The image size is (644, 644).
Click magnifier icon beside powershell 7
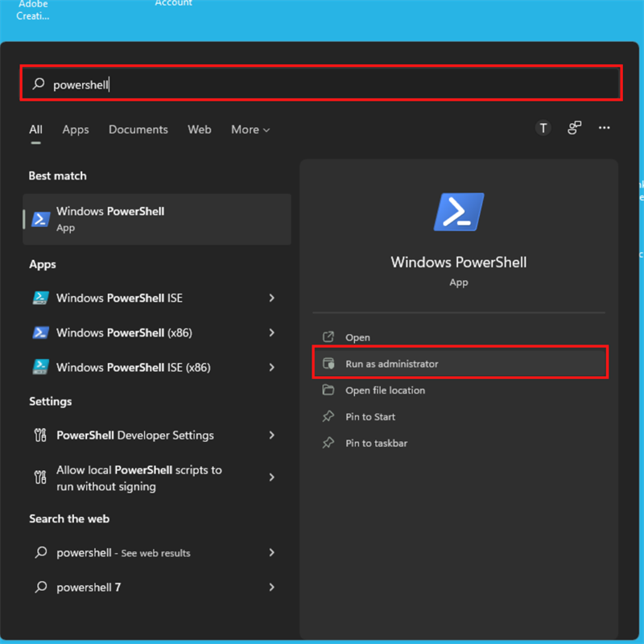tap(41, 587)
